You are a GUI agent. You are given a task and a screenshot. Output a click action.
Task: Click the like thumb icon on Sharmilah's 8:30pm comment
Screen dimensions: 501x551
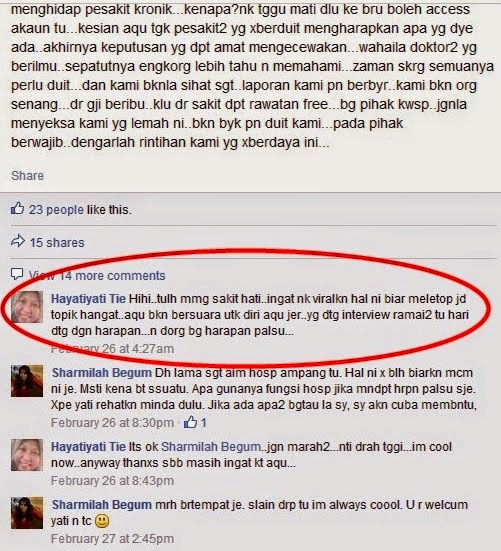[190, 422]
